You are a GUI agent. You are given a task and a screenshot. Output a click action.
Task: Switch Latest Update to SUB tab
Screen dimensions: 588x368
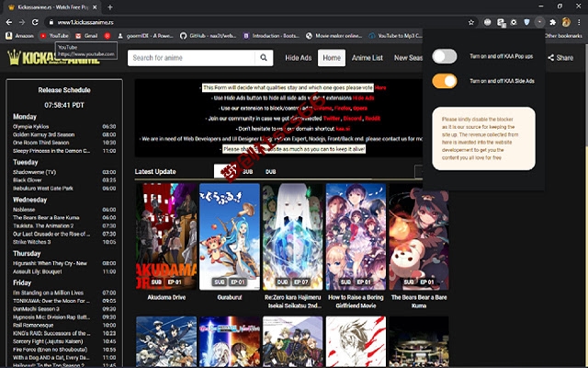click(247, 172)
